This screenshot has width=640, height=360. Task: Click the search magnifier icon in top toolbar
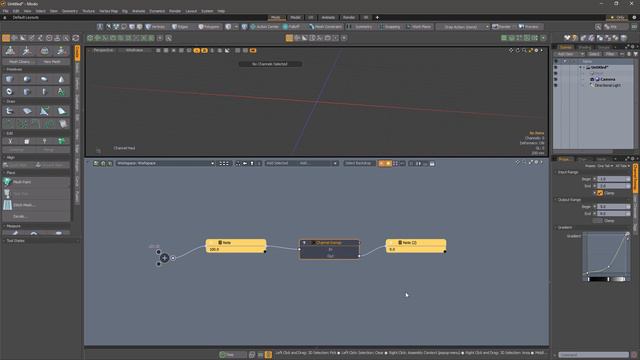(x=598, y=27)
